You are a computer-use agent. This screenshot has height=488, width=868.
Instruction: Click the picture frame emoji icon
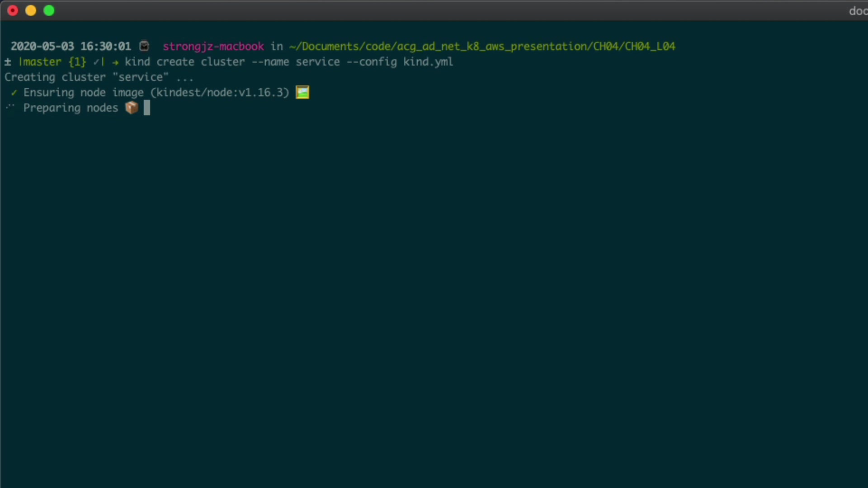pos(302,93)
